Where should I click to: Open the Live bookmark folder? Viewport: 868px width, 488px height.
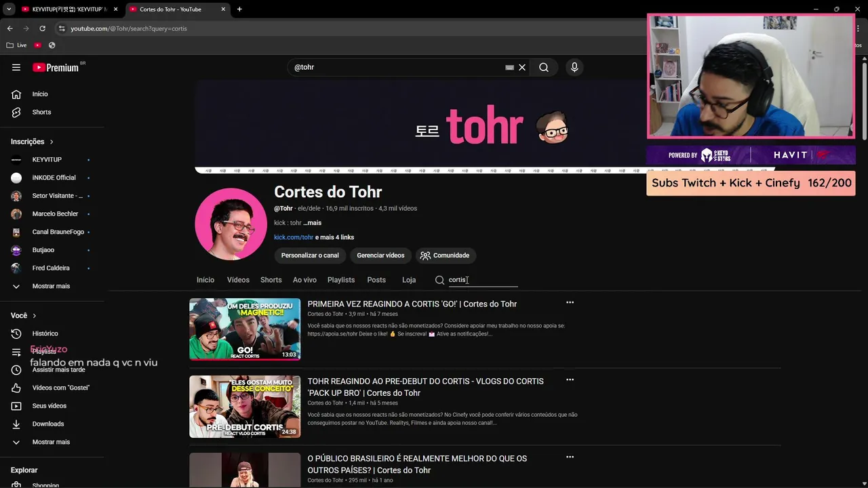click(x=17, y=45)
